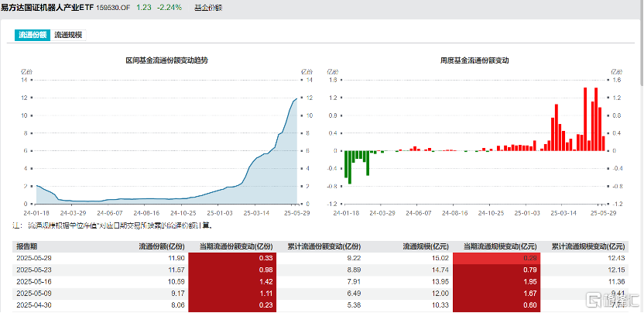Click the -2.24% change value
Screen dimensions: 644x313
[170, 7]
